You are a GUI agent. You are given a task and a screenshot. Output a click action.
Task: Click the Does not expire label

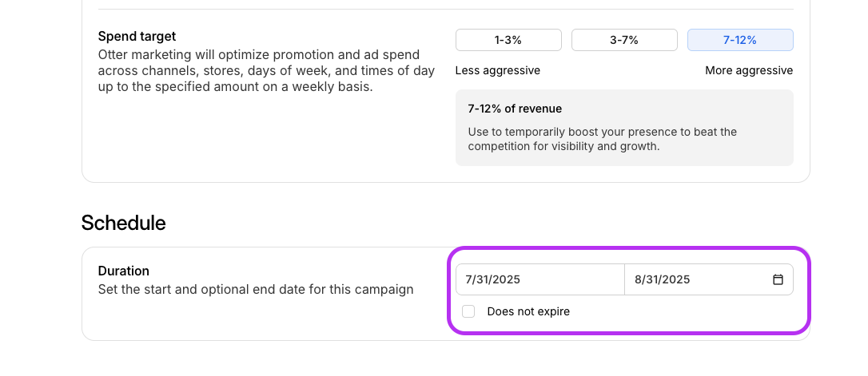click(528, 311)
